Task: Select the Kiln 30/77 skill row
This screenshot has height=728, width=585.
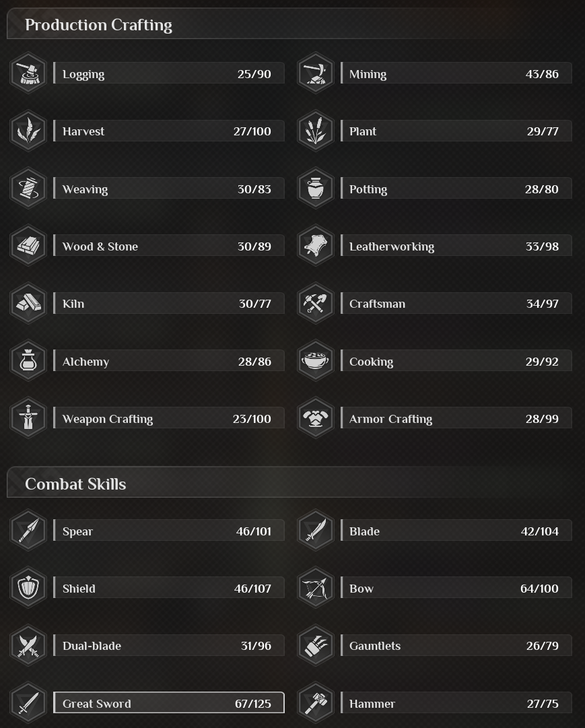Action: tap(168, 304)
